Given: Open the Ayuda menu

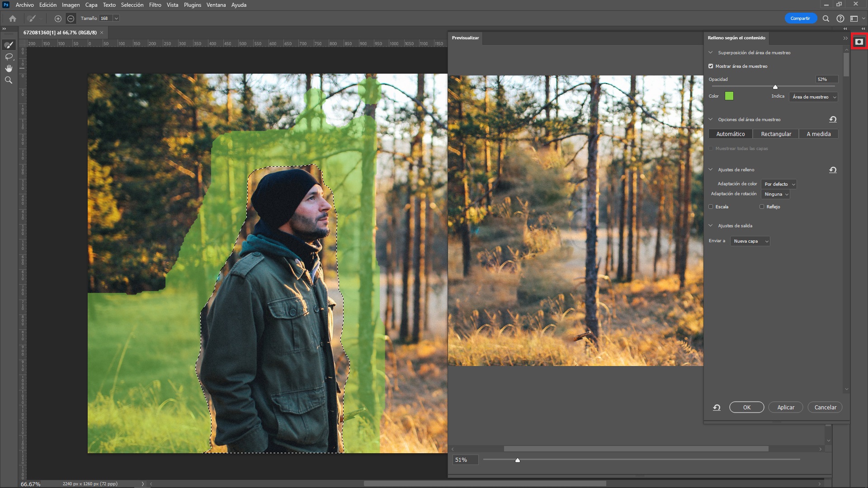Looking at the screenshot, I should tap(239, 5).
